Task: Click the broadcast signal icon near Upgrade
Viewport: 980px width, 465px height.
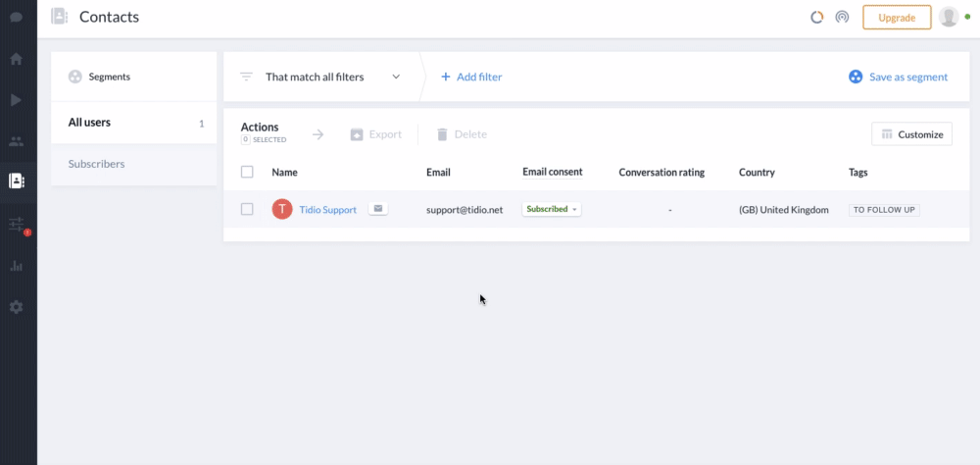Action: [842, 18]
